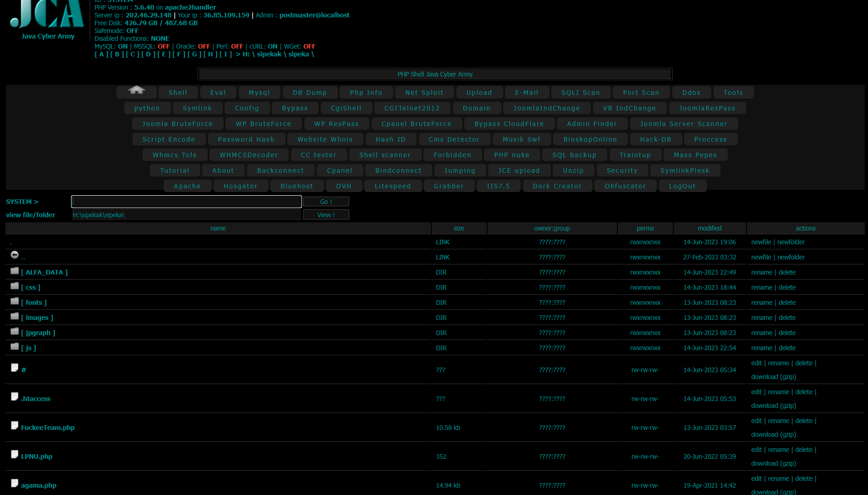Open the Tools menu item
This screenshot has height=495, width=868.
pyautogui.click(x=733, y=93)
